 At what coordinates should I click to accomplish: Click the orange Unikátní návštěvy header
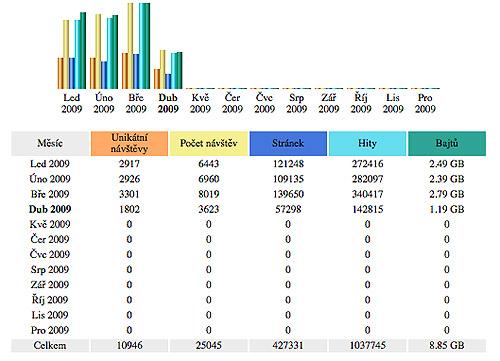click(129, 143)
